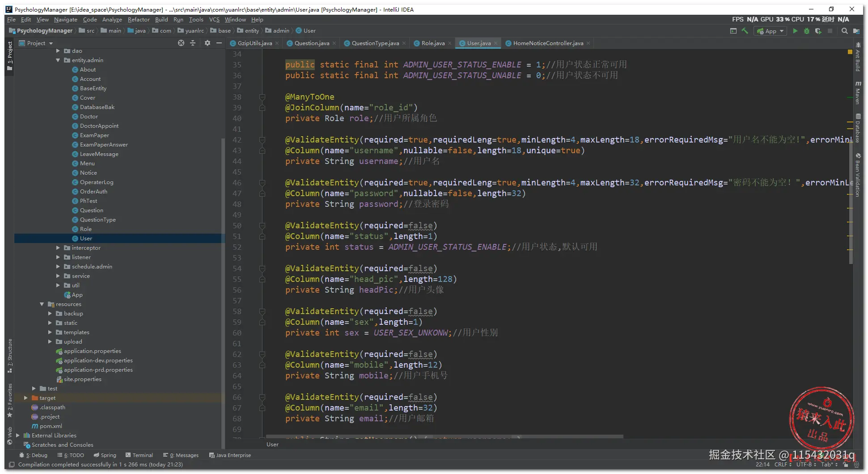Toggle the Terminal tool window

[139, 455]
